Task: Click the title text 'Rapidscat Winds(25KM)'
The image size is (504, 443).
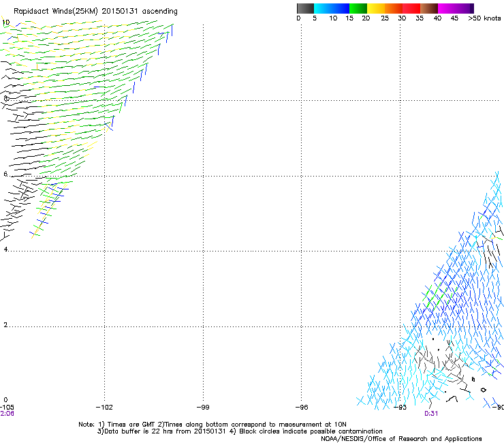Action: coord(55,12)
